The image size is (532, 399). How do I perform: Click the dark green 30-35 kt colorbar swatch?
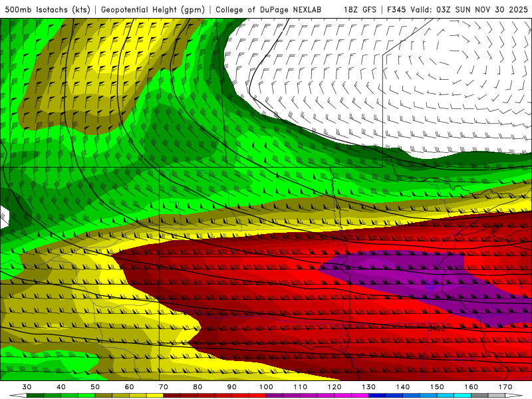35,396
